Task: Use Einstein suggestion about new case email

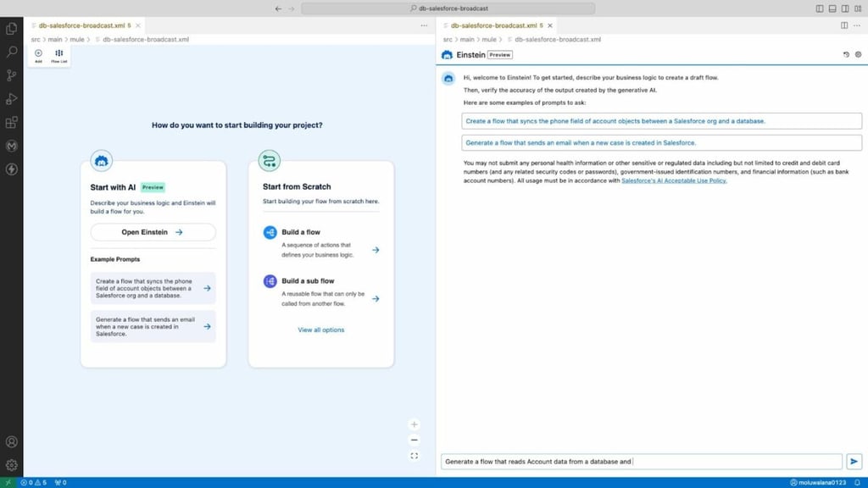Action: coord(661,142)
